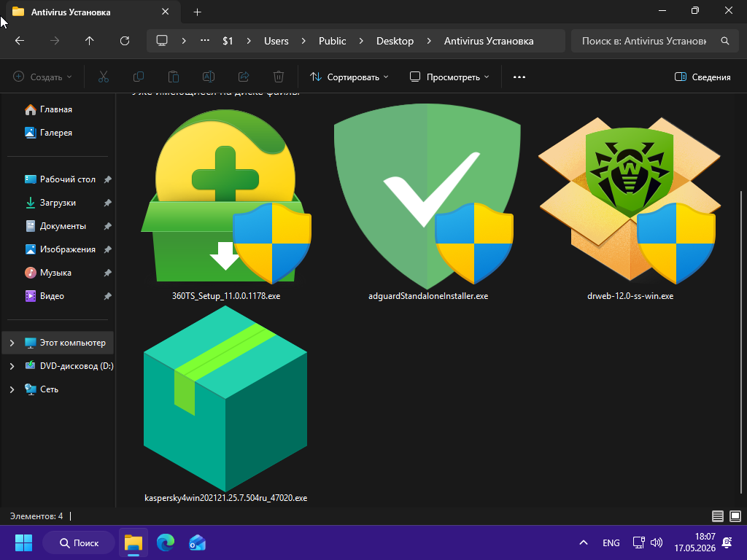Image resolution: width=747 pixels, height=560 pixels.
Task: Click the file name kaspersky4win202121.25.7.504ru_47020.exe
Action: click(226, 497)
